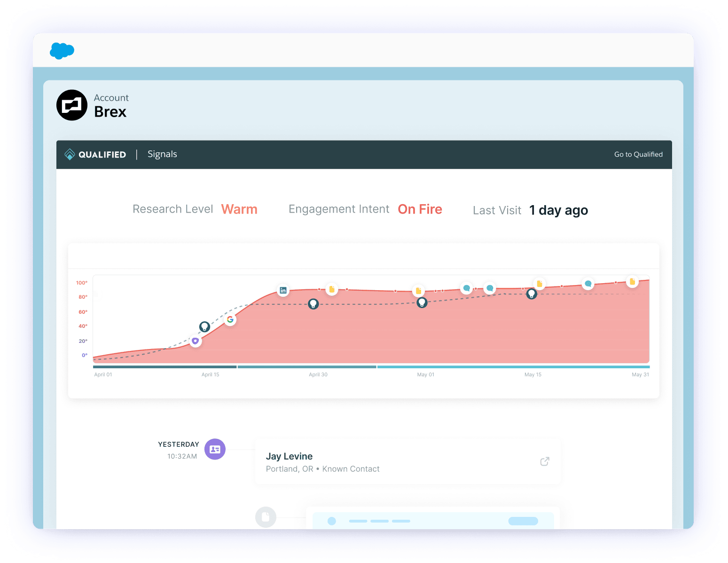Click the May 31 date label
The height and width of the screenshot is (563, 728).
[x=641, y=374]
